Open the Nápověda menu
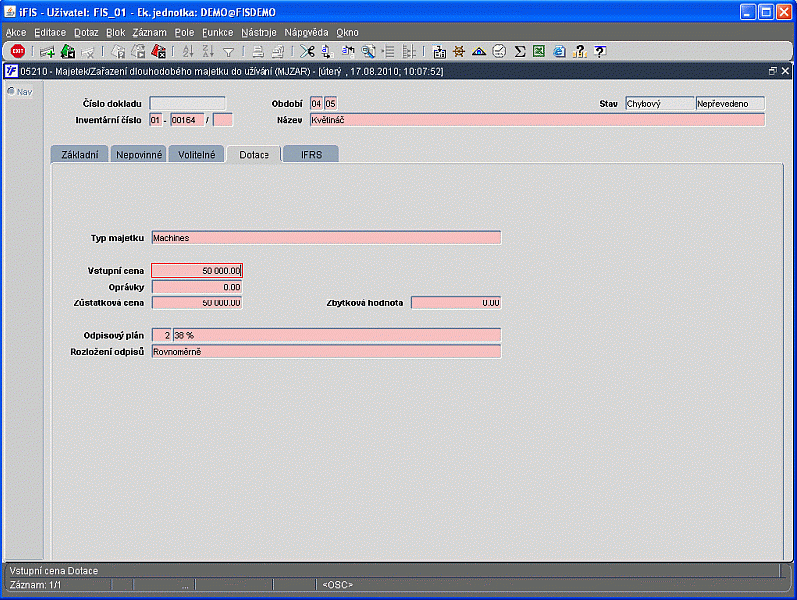Viewport: 797px width, 600px height. click(x=306, y=33)
